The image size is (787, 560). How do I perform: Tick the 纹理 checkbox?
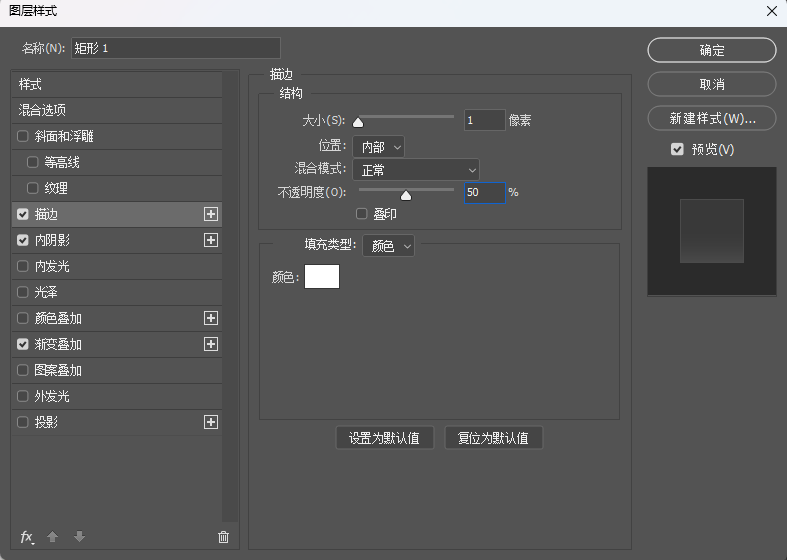[33, 188]
